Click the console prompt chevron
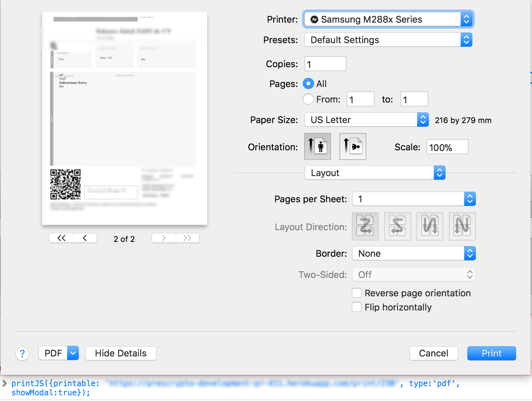This screenshot has width=532, height=401. coord(5,383)
